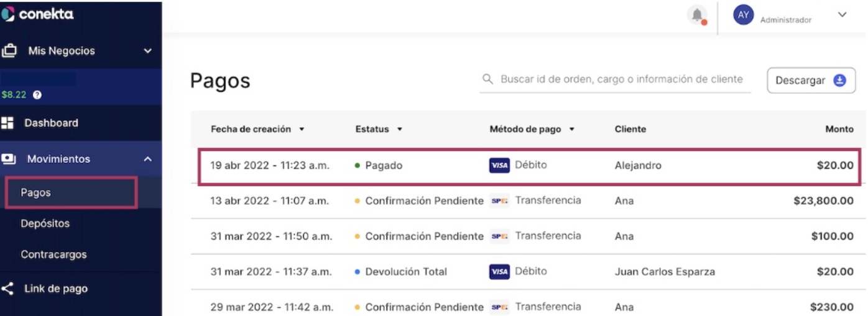Open the Estatus filter dropdown

(399, 129)
